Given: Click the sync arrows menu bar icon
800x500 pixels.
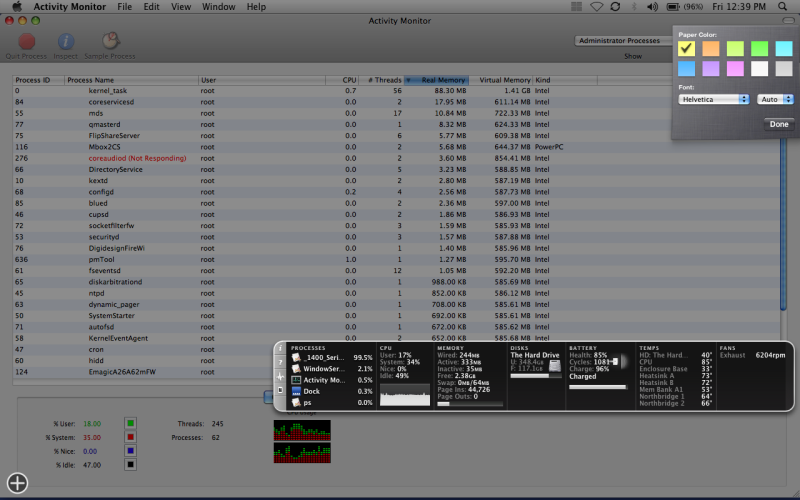Looking at the screenshot, I should click(x=615, y=7).
